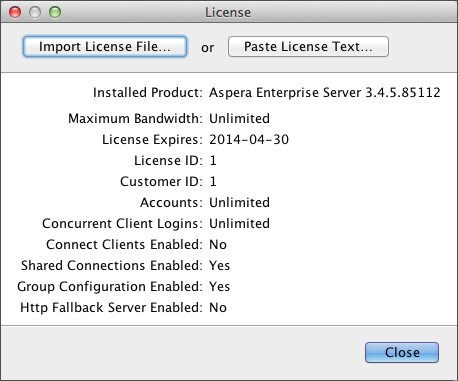458x381 pixels.
Task: Close the License dialog with Close button
Action: click(x=402, y=352)
